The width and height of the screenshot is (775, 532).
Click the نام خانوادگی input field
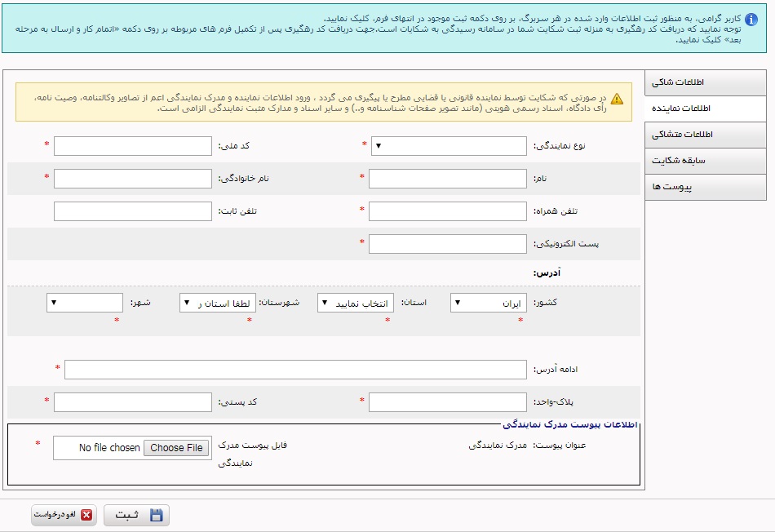133,179
